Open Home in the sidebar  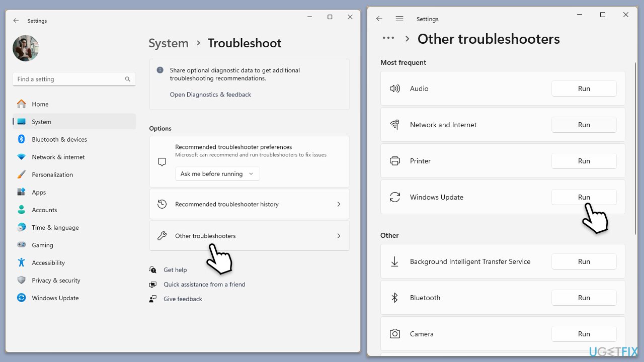click(x=74, y=104)
